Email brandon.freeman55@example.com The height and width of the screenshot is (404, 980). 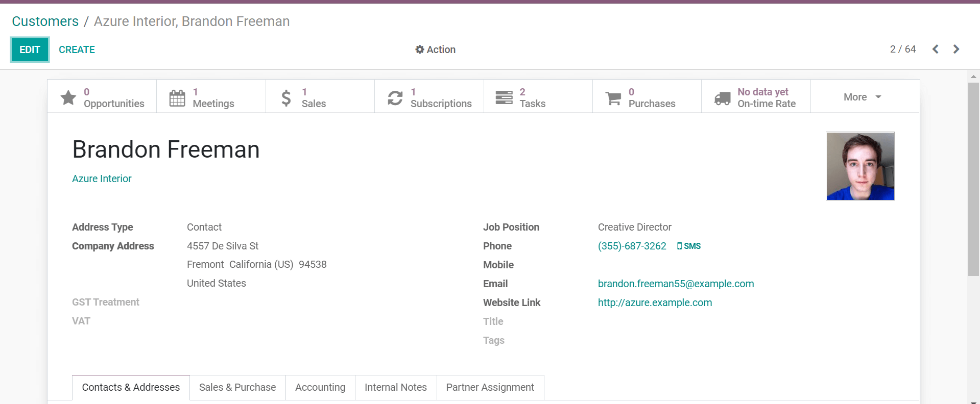pyautogui.click(x=676, y=284)
